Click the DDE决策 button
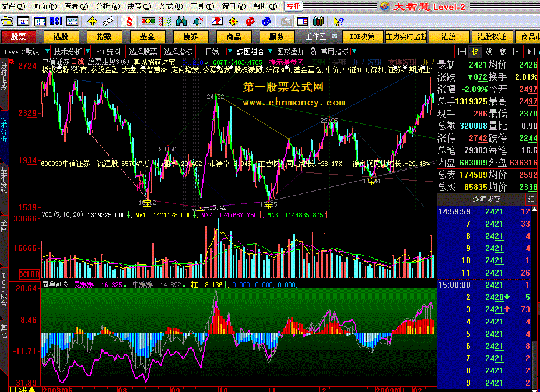 (x=363, y=37)
